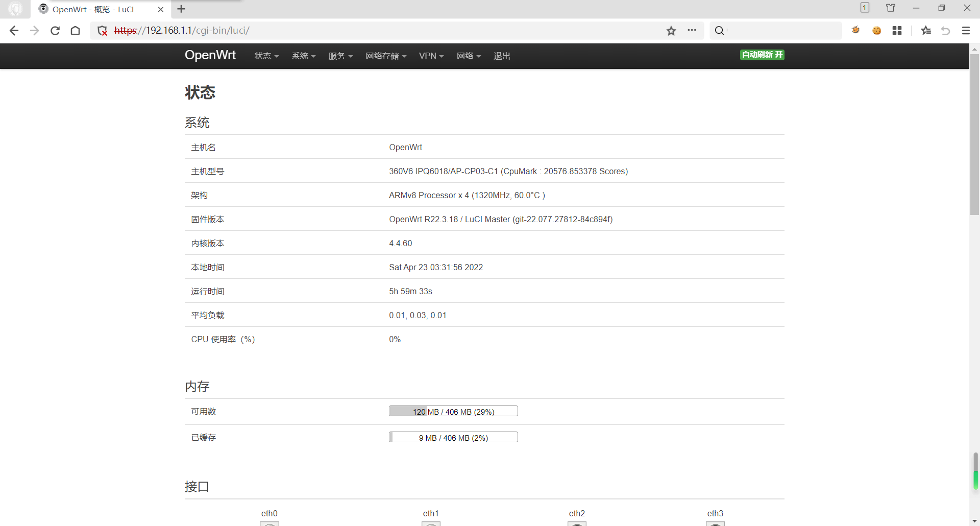
Task: Close the OpenWrt LuCI tab
Action: coord(161,9)
